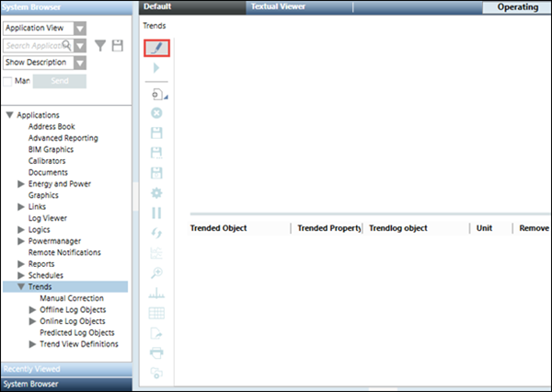Click the Run play arrow icon

pyautogui.click(x=156, y=69)
